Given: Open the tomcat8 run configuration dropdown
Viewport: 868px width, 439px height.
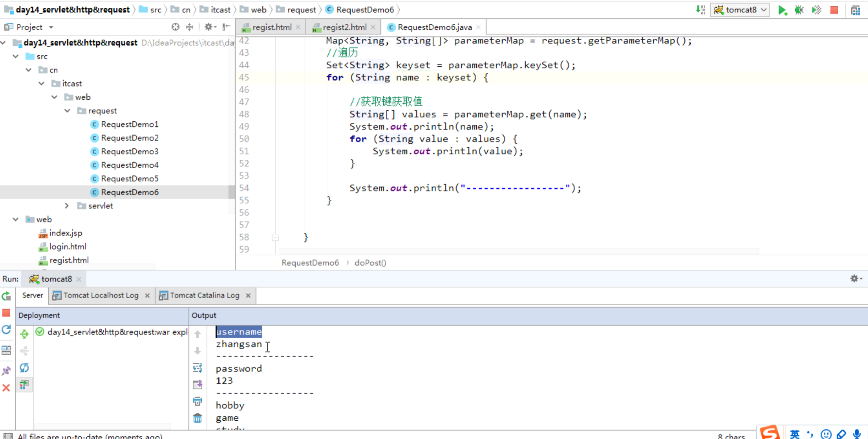Looking at the screenshot, I should coord(740,10).
